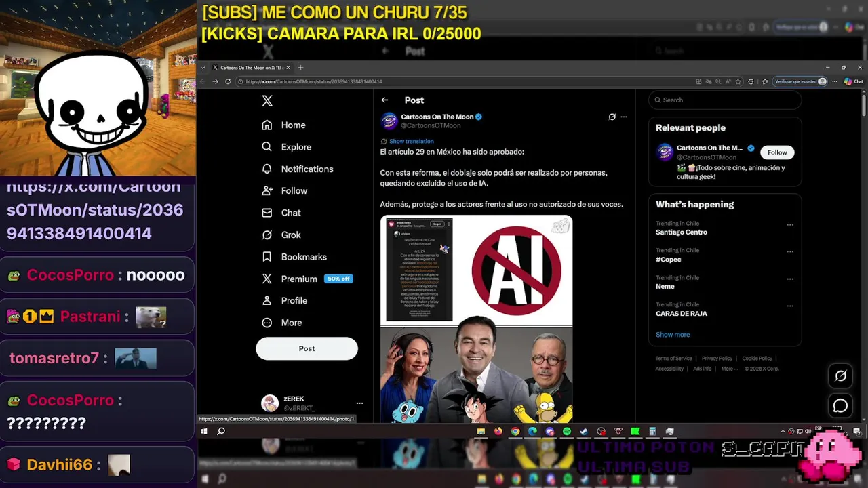This screenshot has width=868, height=488.
Task: Open the Grok icon in sidebar
Action: [267, 235]
